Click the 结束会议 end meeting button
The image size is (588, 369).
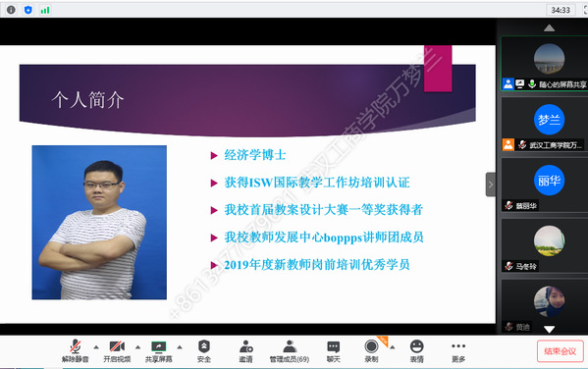tap(560, 351)
